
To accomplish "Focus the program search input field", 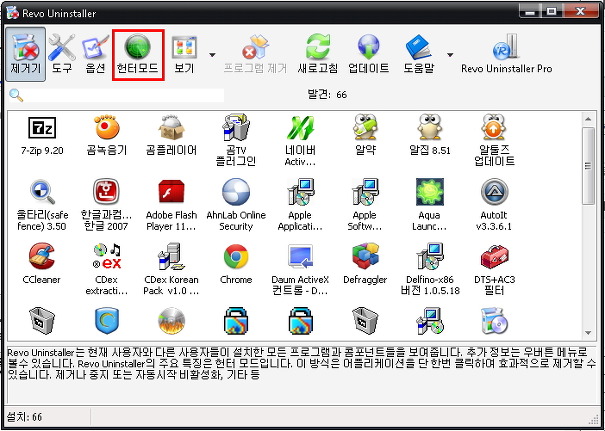I will (x=125, y=95).
